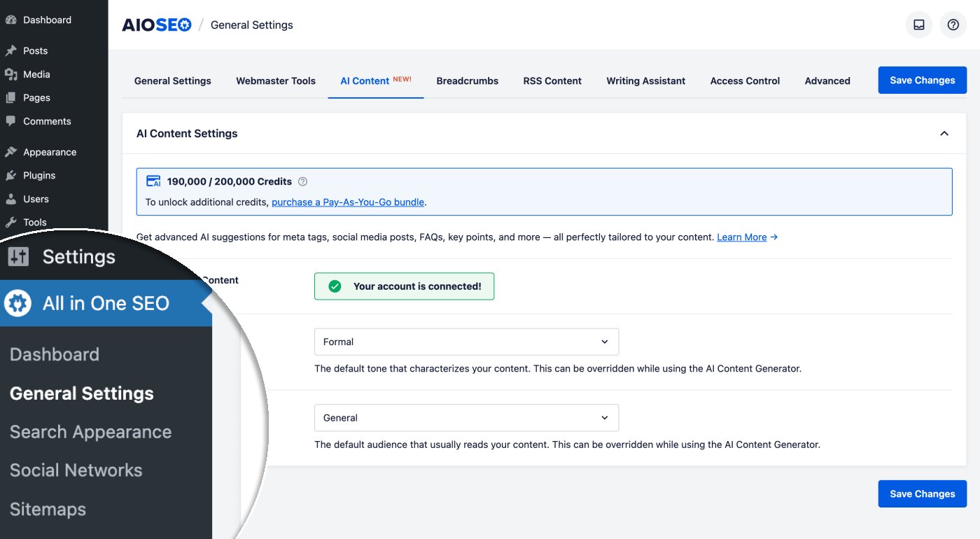Image resolution: width=980 pixels, height=539 pixels.
Task: Open the General audience dropdown
Action: [466, 418]
